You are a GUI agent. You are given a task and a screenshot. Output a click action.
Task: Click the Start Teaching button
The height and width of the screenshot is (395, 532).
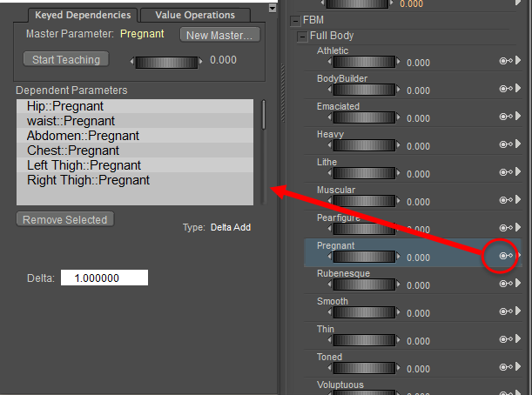tap(66, 59)
